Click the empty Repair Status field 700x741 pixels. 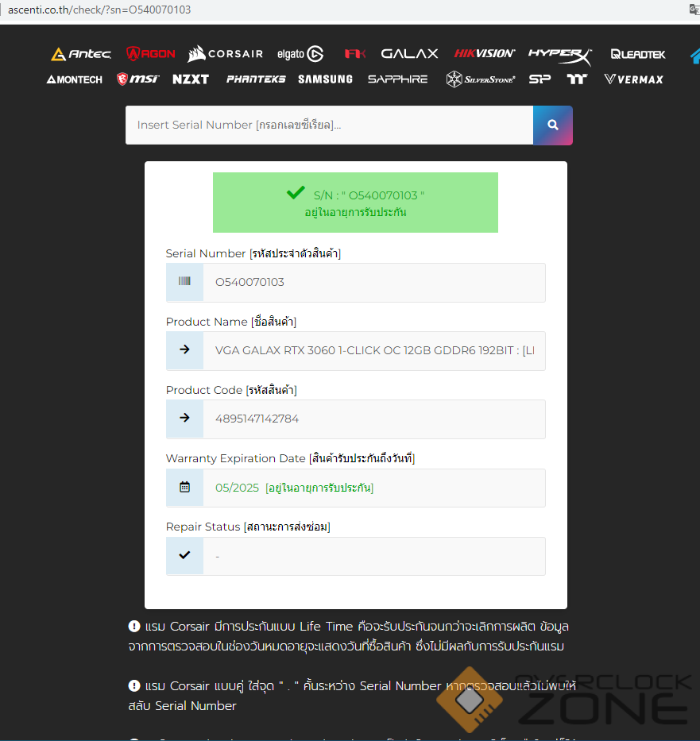click(x=374, y=556)
